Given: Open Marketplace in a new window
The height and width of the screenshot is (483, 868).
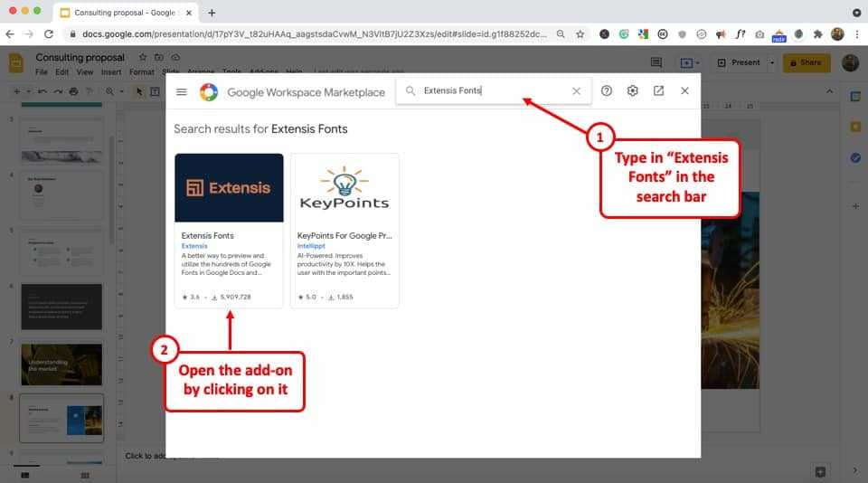Looking at the screenshot, I should 658,91.
